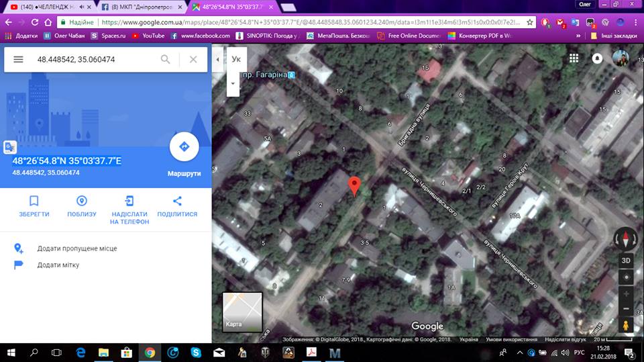
Task: Click the search magnifier in Maps
Action: click(165, 60)
